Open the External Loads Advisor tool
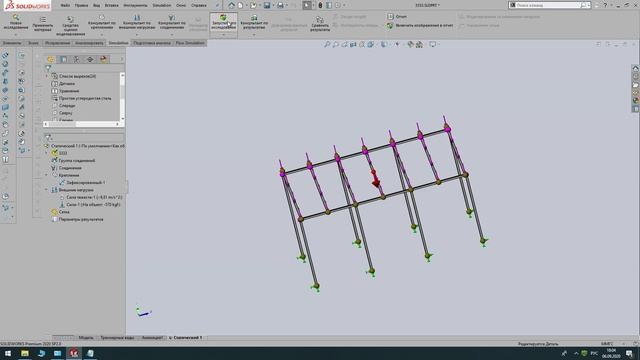 pyautogui.click(x=137, y=21)
